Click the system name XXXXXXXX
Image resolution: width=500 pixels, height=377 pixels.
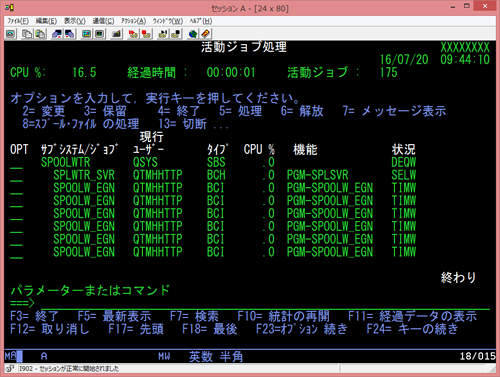tap(465, 47)
